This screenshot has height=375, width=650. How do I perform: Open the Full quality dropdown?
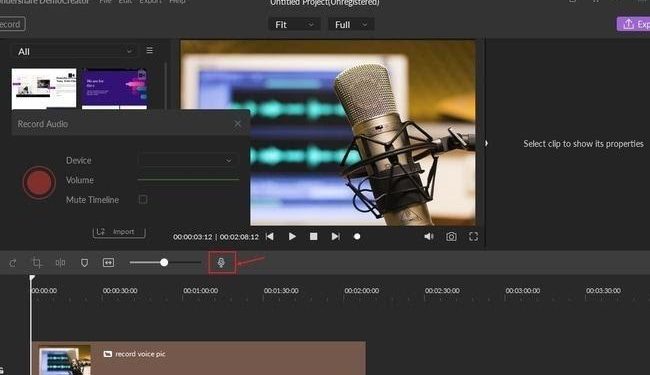351,24
